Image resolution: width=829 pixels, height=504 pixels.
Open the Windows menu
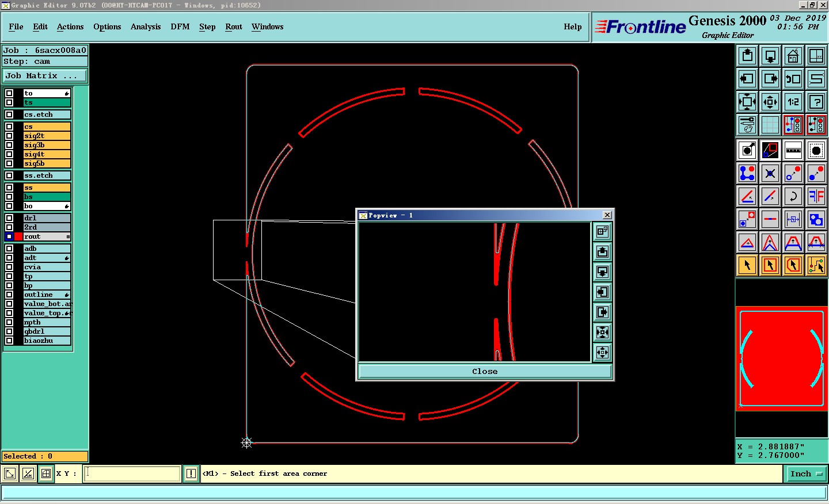(268, 27)
